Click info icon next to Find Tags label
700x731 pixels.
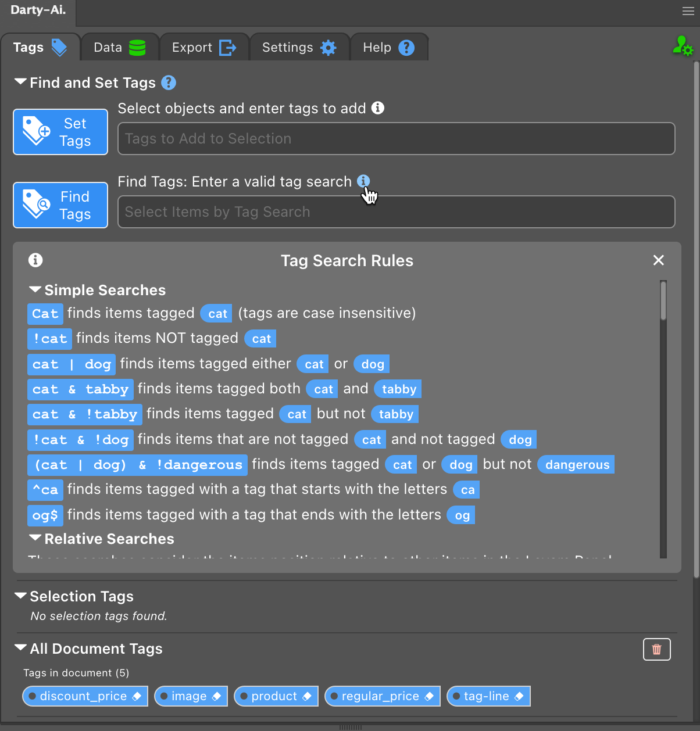(363, 181)
